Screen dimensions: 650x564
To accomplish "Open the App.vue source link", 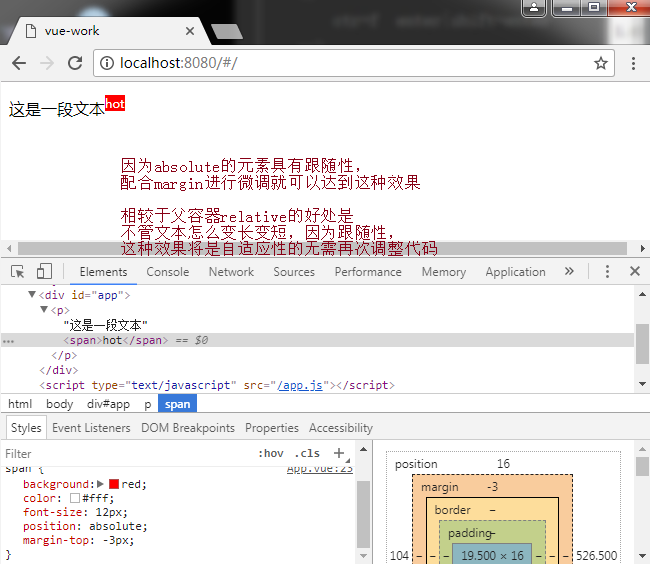I will pyautogui.click(x=320, y=469).
